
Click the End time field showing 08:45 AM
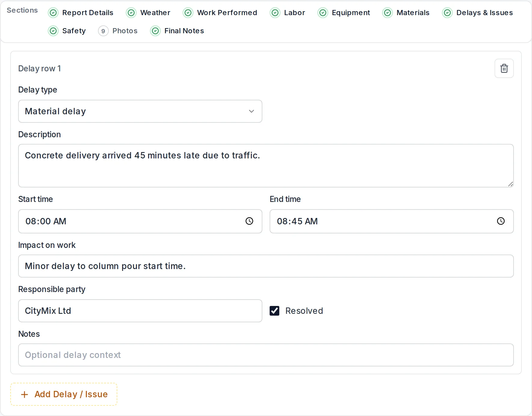pyautogui.click(x=392, y=221)
